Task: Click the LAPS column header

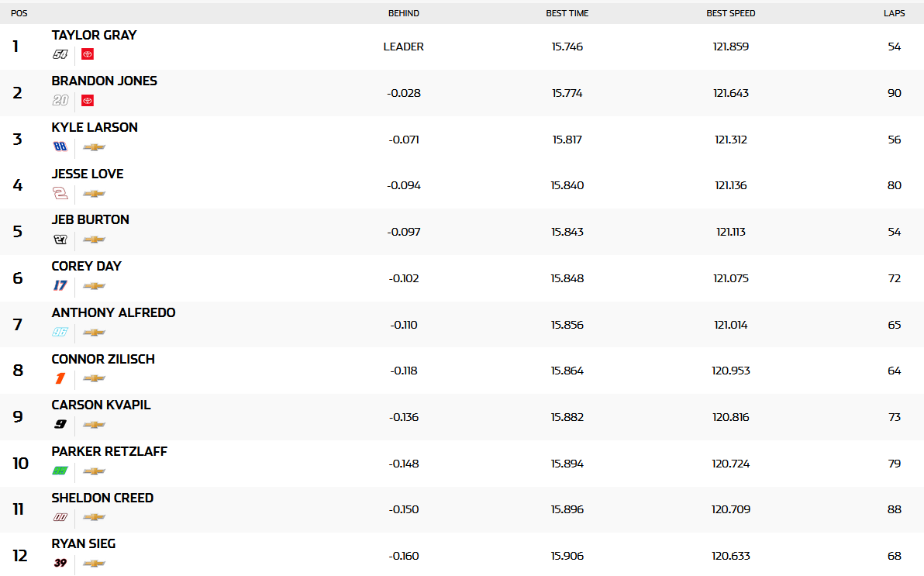Action: coord(894,13)
